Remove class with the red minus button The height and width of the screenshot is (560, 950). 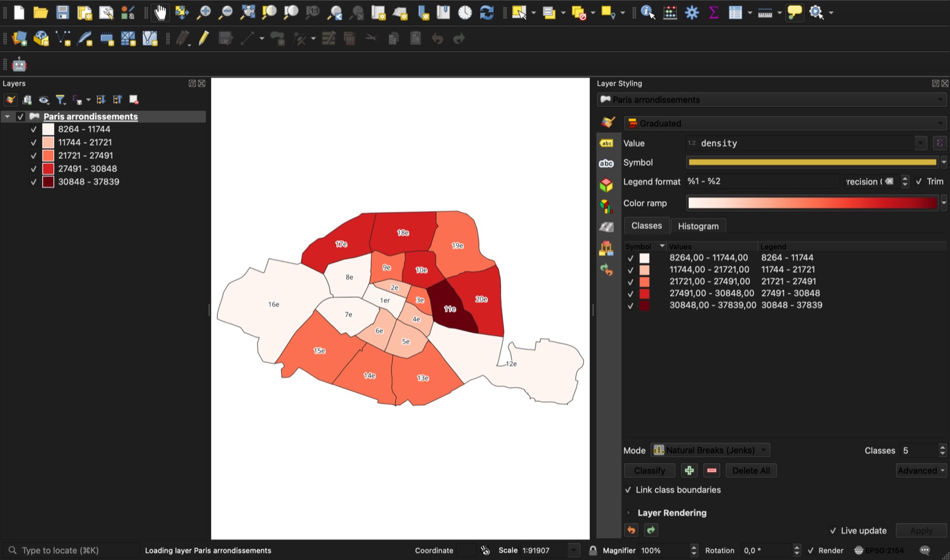[711, 470]
